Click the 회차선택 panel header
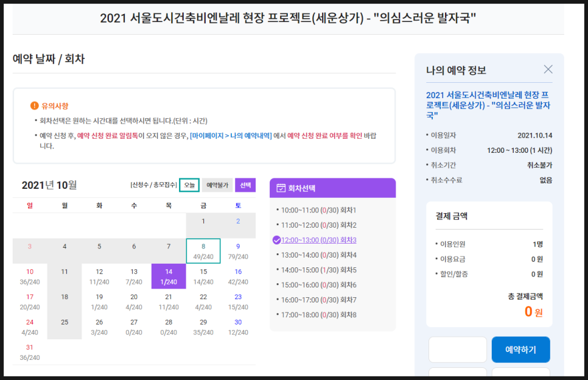The height and width of the screenshot is (380, 588). 332,188
